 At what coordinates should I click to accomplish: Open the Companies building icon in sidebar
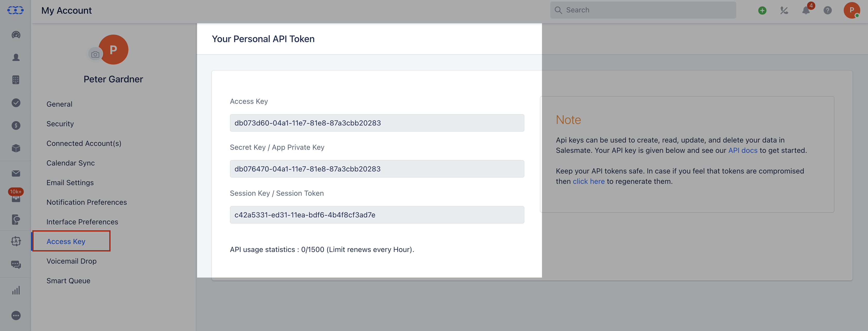click(x=16, y=80)
